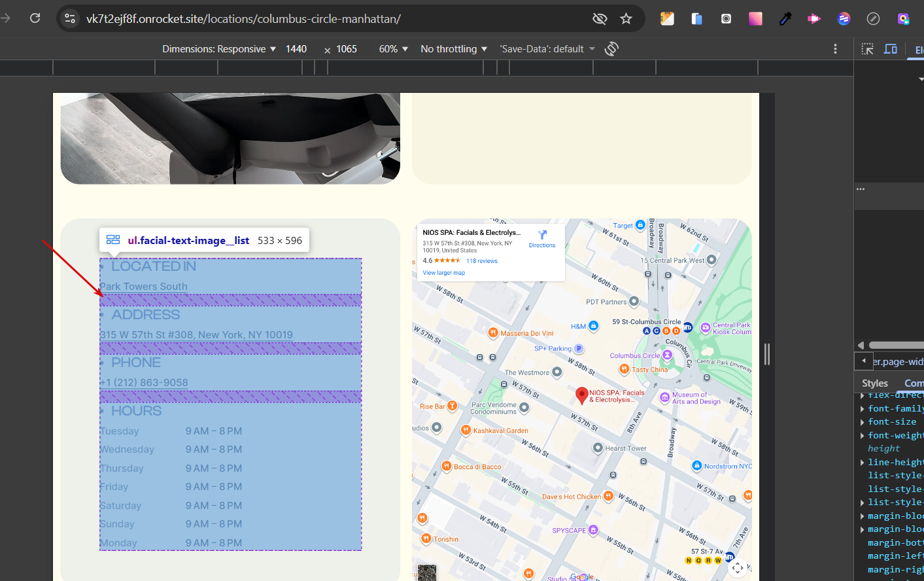The width and height of the screenshot is (924, 581).
Task: Click the reload page button
Action: 35,18
